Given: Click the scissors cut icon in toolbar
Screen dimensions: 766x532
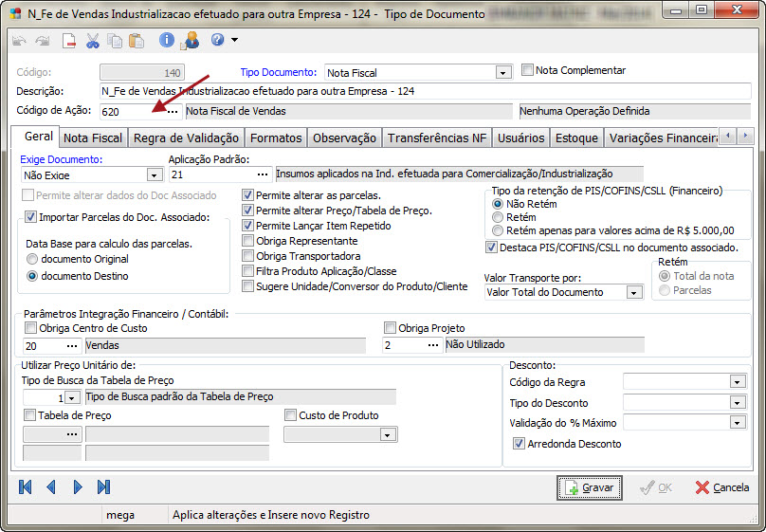Looking at the screenshot, I should tap(92, 40).
